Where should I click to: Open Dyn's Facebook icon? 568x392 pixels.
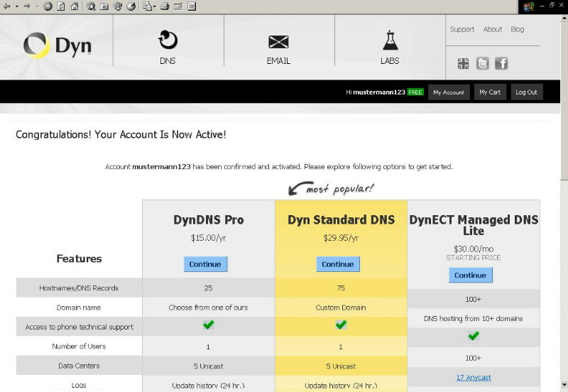[x=501, y=63]
